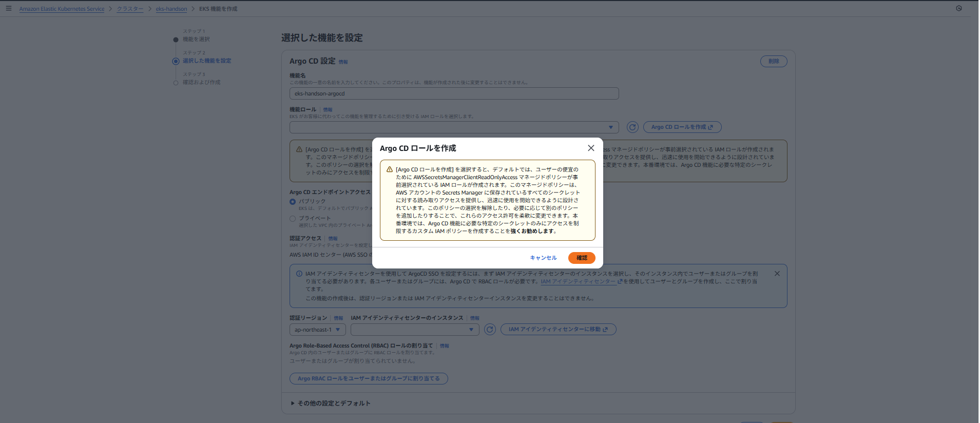Click IAM アイデンティティセンターに移動 button
Screen dimensions: 980x423
coord(558,330)
